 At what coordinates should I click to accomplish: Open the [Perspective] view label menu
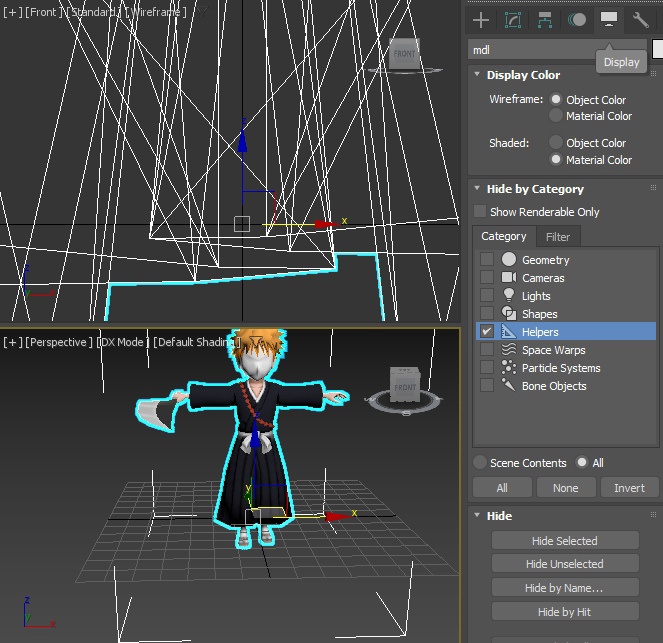tap(59, 342)
